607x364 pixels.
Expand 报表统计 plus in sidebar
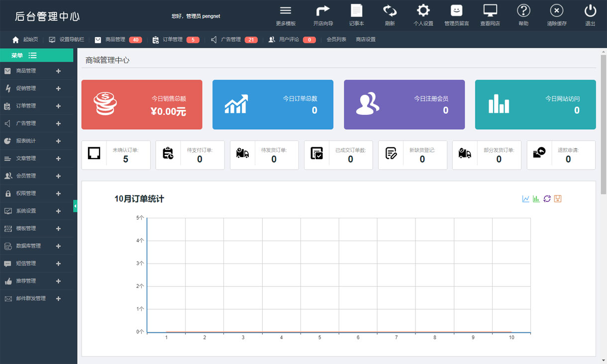[x=58, y=141]
